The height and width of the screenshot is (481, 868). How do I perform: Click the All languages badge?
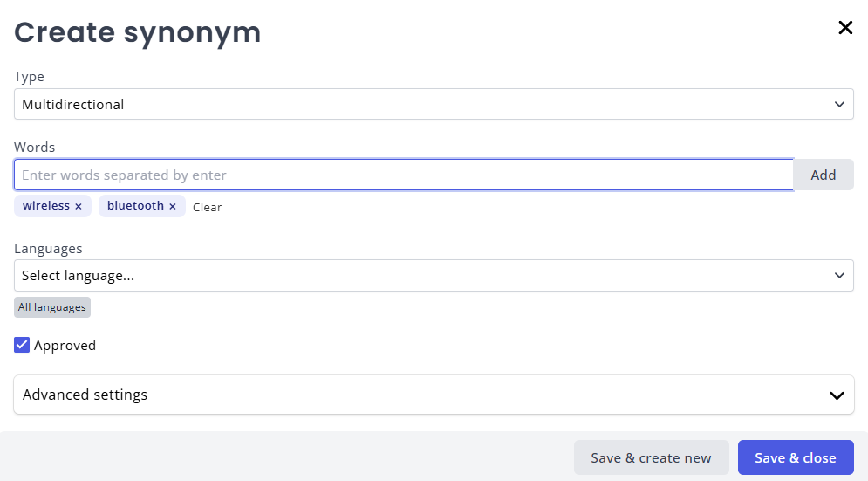52,307
